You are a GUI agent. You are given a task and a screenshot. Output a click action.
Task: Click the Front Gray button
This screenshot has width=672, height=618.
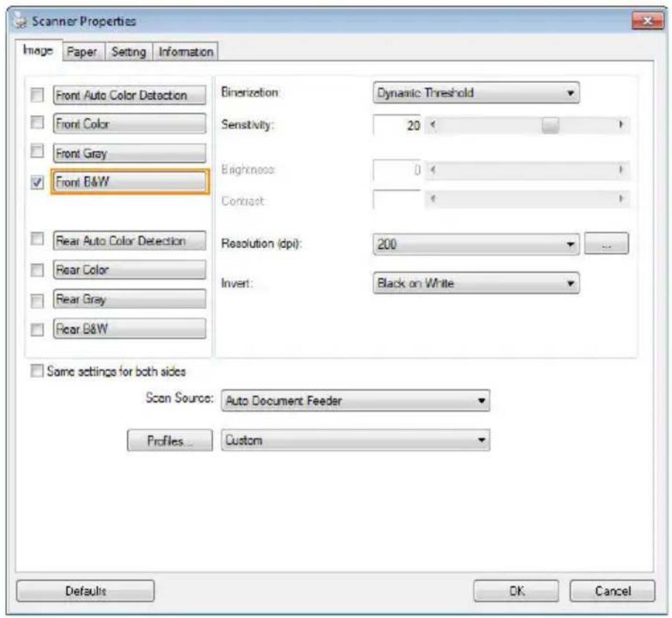(129, 153)
